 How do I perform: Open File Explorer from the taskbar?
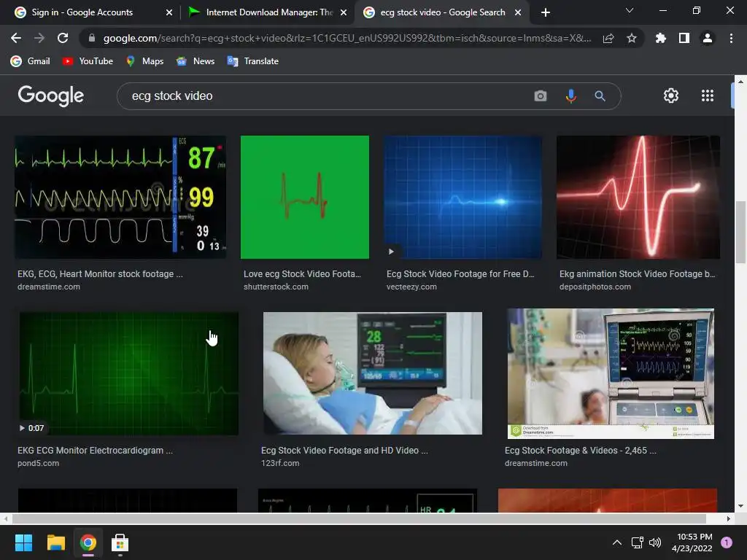(x=55, y=542)
